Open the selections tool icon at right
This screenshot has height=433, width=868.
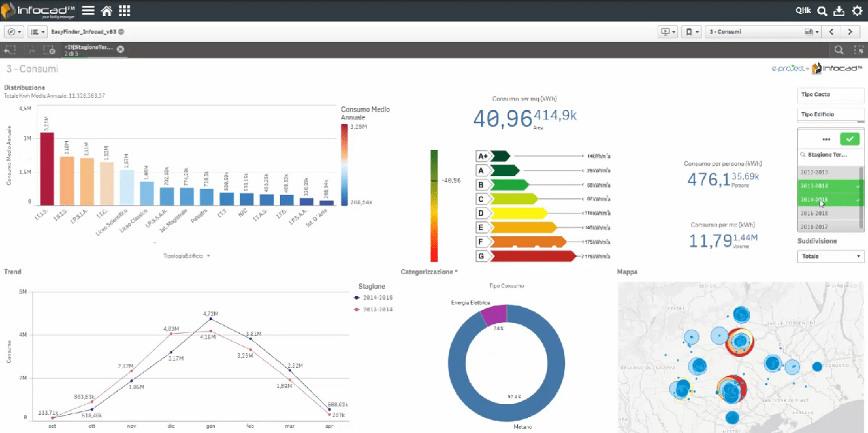tap(859, 50)
